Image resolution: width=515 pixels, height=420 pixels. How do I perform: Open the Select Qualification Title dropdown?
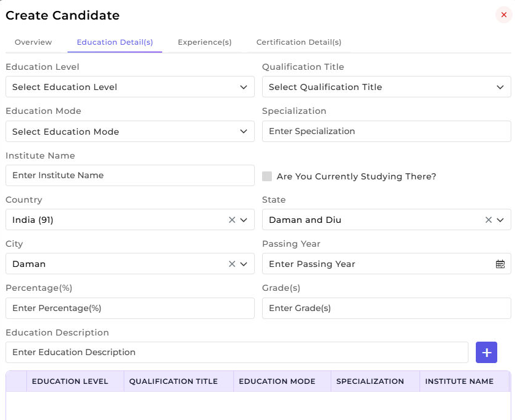386,87
